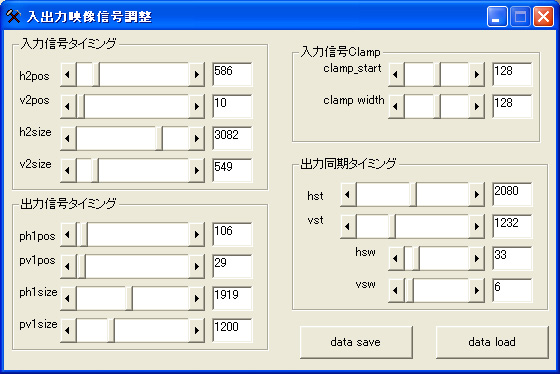560x374 pixels.
Task: Click the ph1size slider thumb
Action: pyautogui.click(x=129, y=298)
